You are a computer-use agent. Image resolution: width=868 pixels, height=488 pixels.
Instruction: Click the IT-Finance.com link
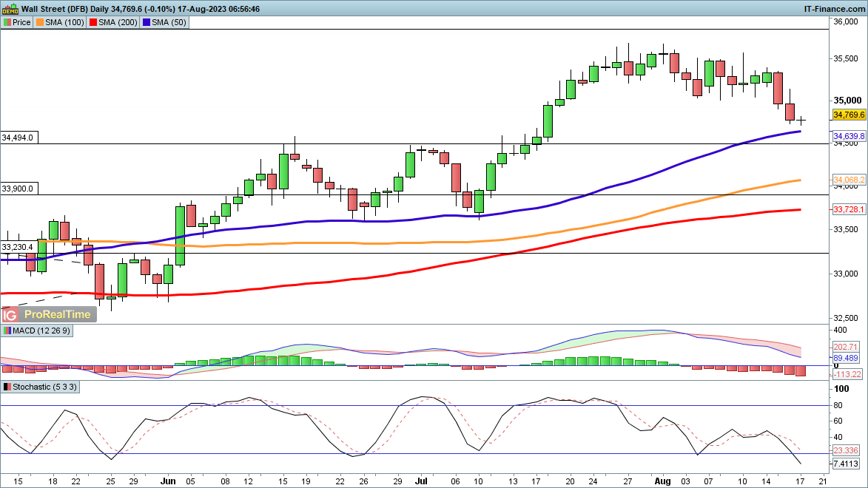[x=834, y=9]
